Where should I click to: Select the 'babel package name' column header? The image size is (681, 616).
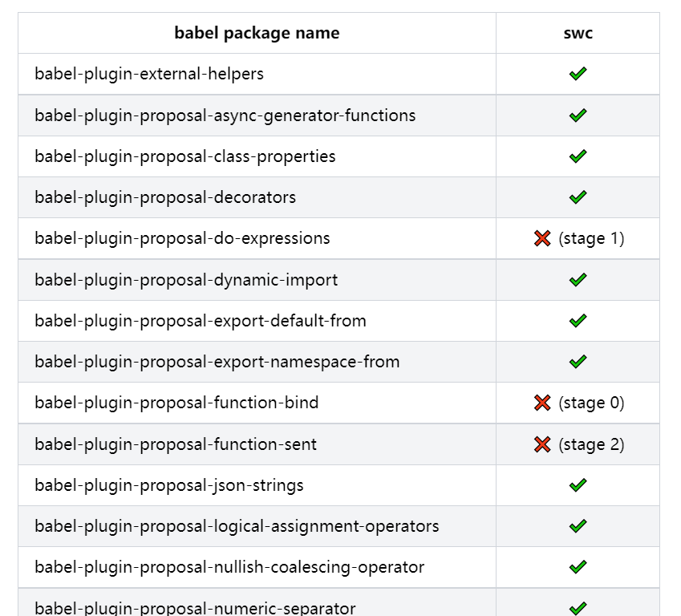pyautogui.click(x=257, y=33)
